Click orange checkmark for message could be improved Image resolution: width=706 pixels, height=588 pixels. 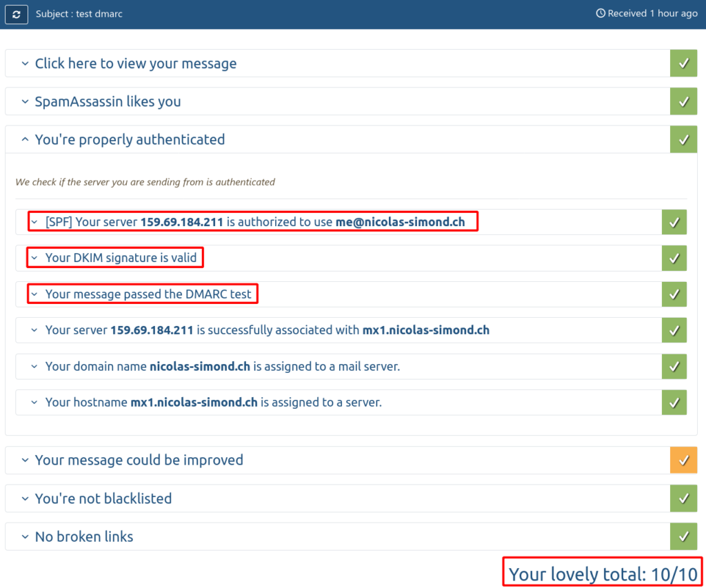(683, 460)
